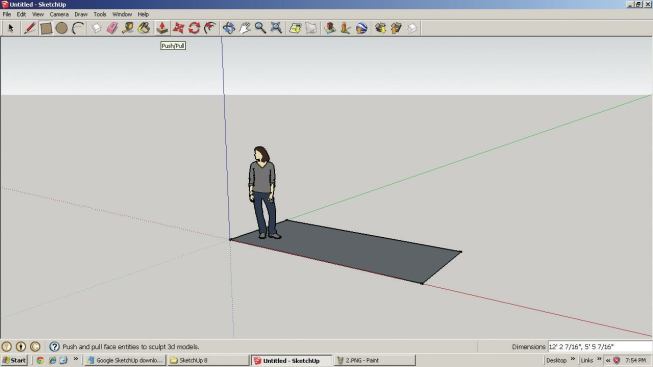653x367 pixels.
Task: Launch Chrome from the quick launch
Action: pos(40,360)
